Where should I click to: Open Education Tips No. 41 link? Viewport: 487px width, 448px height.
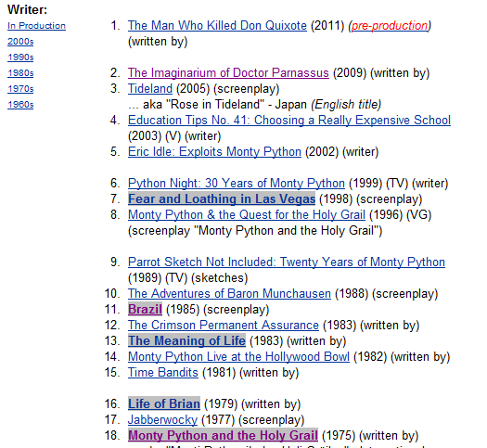point(289,121)
